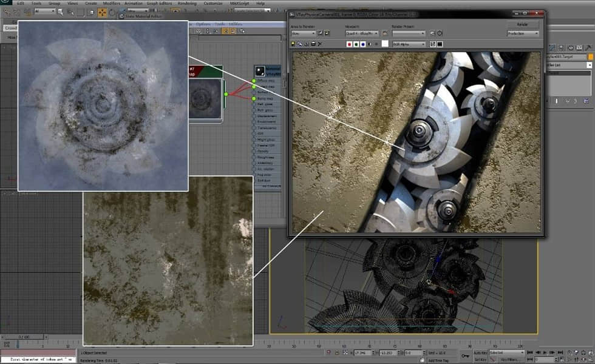This screenshot has width=595, height=364.
Task: Open the selection filter dropdown
Action: pos(45,12)
